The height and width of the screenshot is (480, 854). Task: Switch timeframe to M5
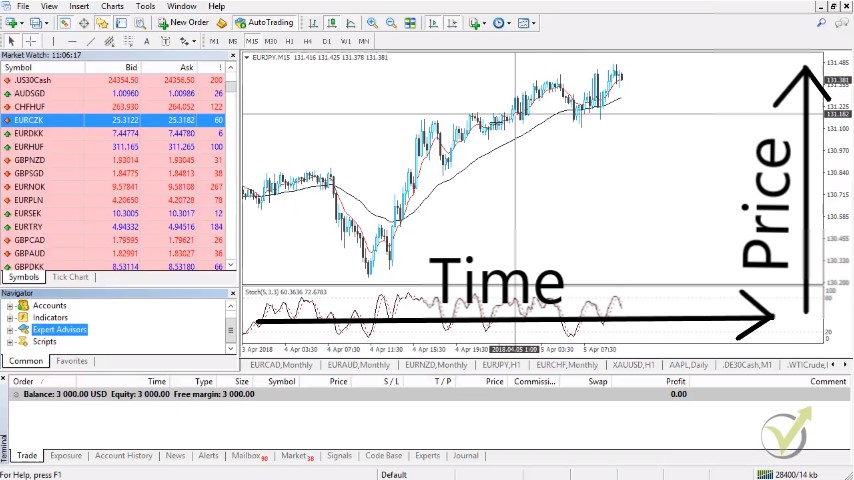click(233, 41)
